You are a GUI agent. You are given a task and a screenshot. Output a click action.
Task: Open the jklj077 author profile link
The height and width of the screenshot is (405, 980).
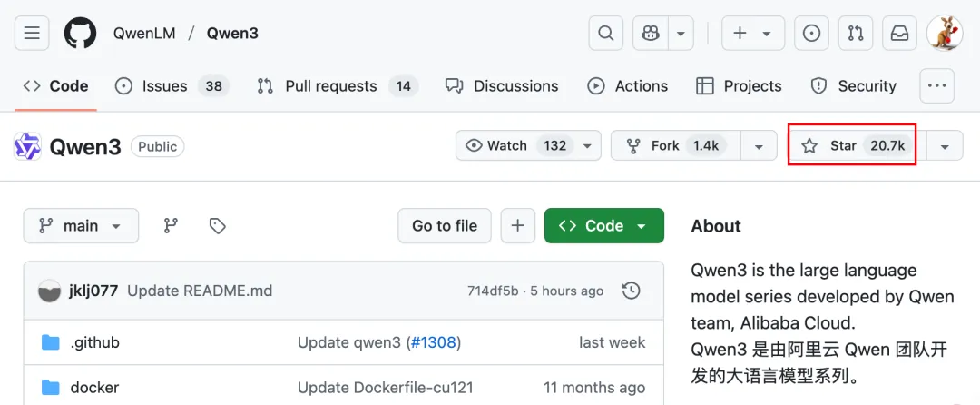[93, 291]
